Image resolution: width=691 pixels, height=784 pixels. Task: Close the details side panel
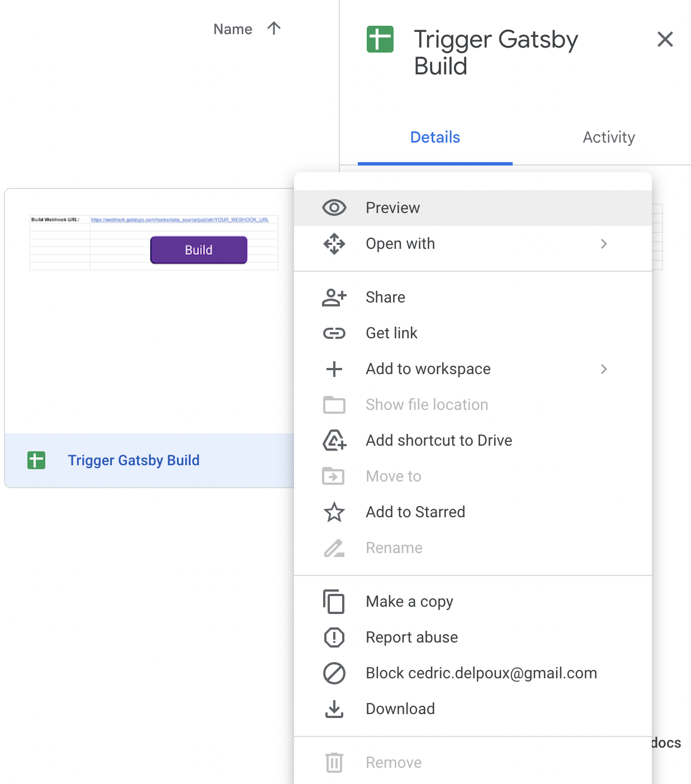(x=665, y=39)
